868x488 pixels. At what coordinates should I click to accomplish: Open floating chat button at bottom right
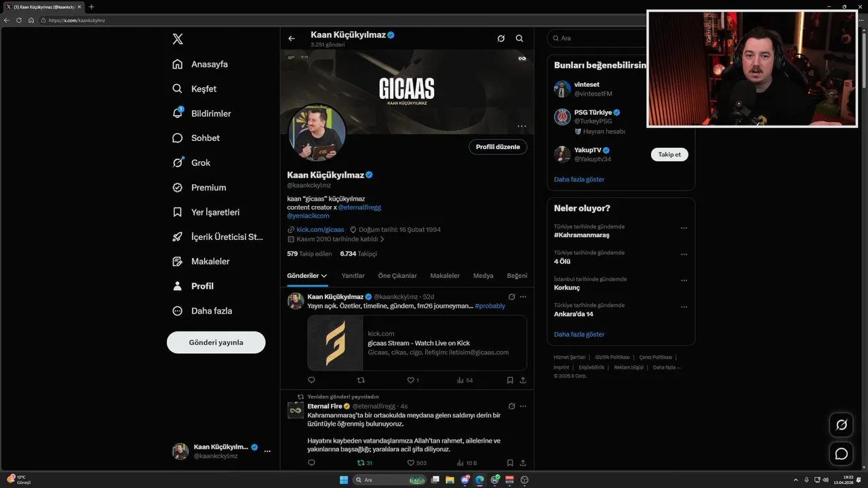842,454
